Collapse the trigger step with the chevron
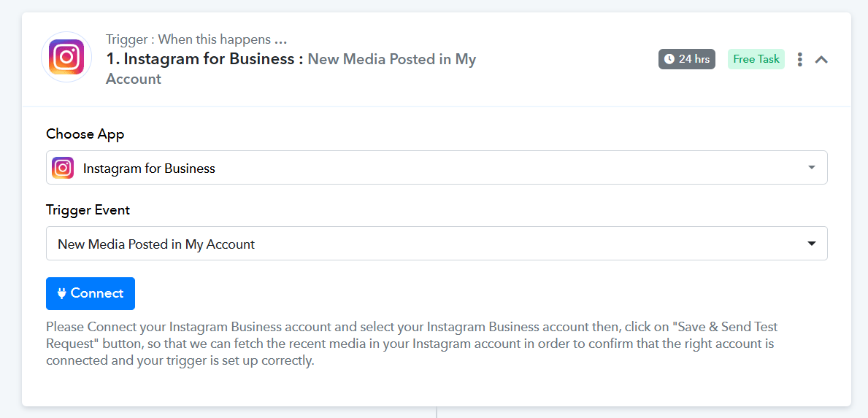The height and width of the screenshot is (418, 868). coord(821,60)
